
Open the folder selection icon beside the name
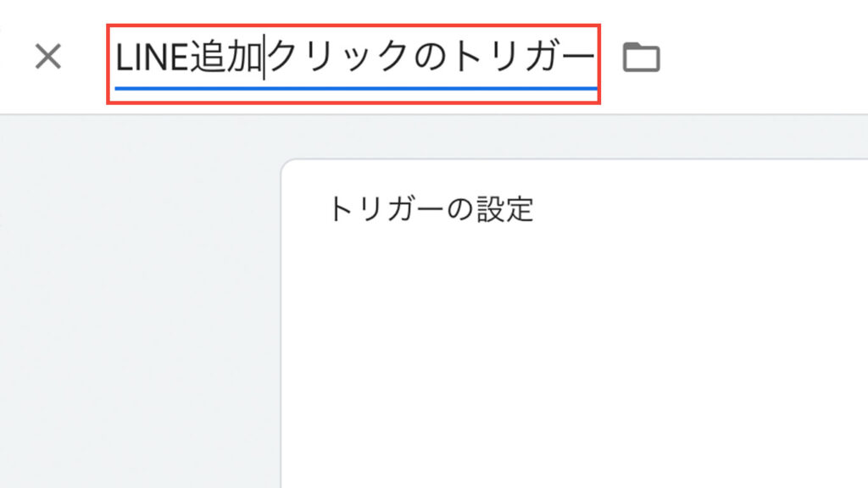(x=641, y=57)
